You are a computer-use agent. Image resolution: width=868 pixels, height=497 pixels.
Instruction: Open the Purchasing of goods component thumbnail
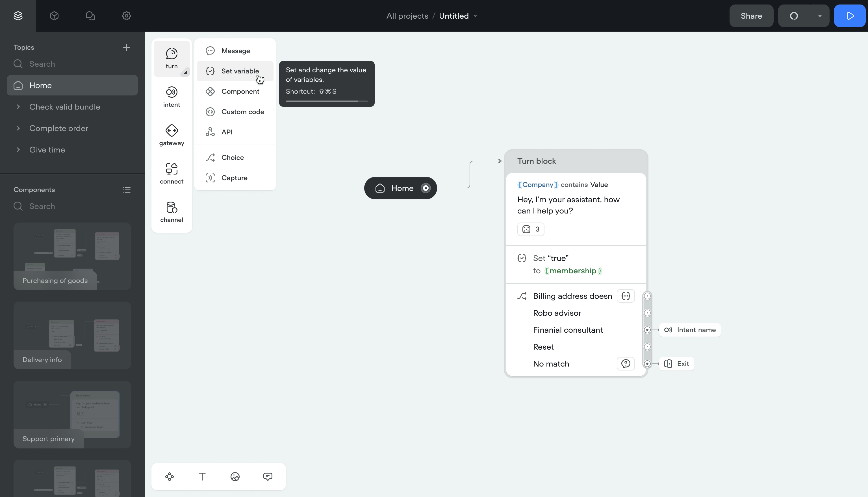coord(72,256)
